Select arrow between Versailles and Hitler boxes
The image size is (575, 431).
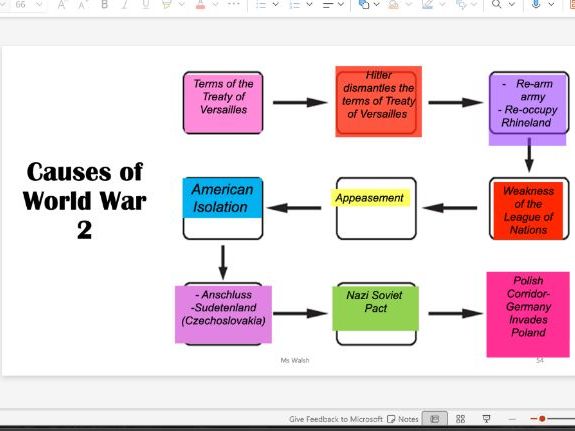[300, 102]
